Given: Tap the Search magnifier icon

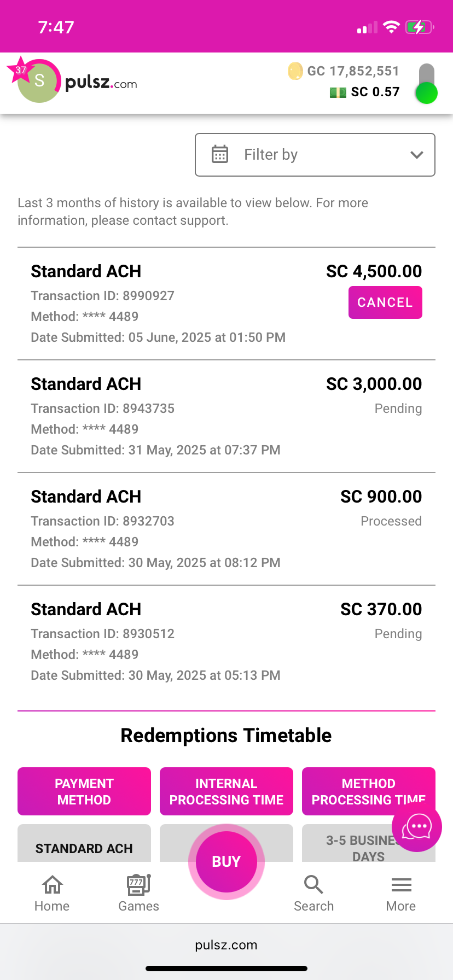Looking at the screenshot, I should coord(313,884).
